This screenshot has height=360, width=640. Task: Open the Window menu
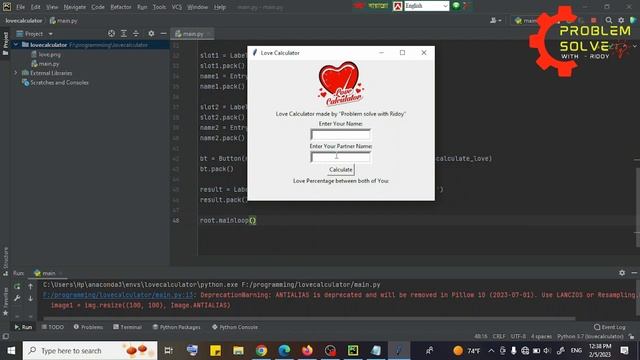(x=198, y=7)
